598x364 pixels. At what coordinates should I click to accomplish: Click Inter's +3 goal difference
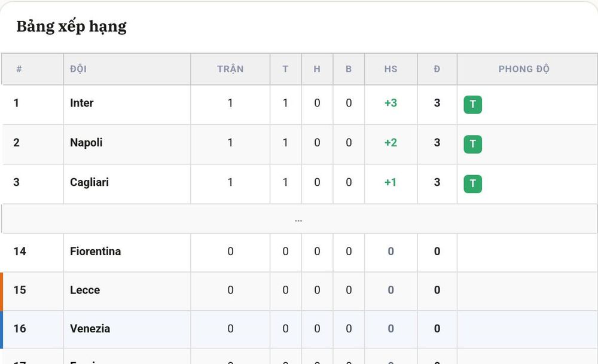(x=390, y=103)
